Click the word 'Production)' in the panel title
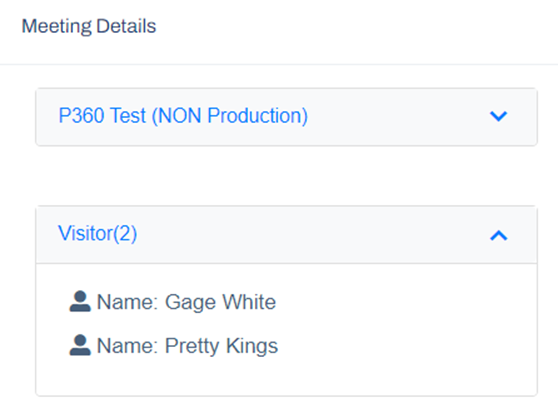Image resolution: width=558 pixels, height=403 pixels. (258, 116)
